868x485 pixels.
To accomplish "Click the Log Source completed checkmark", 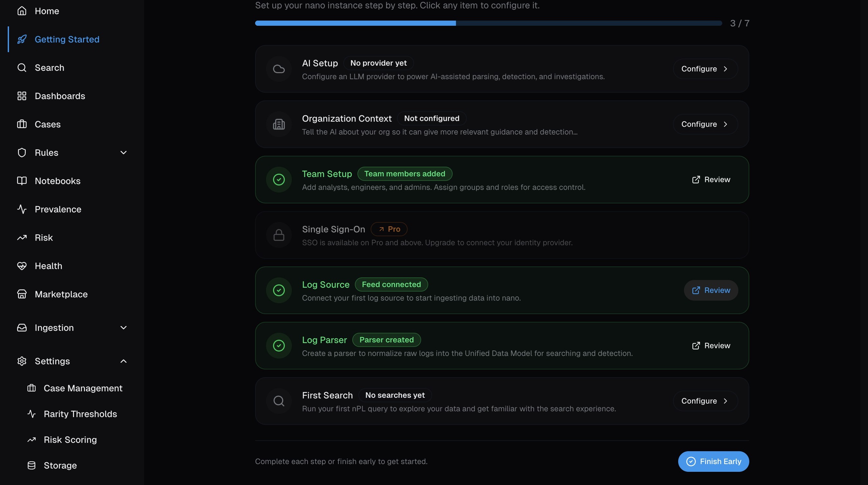I will (279, 290).
